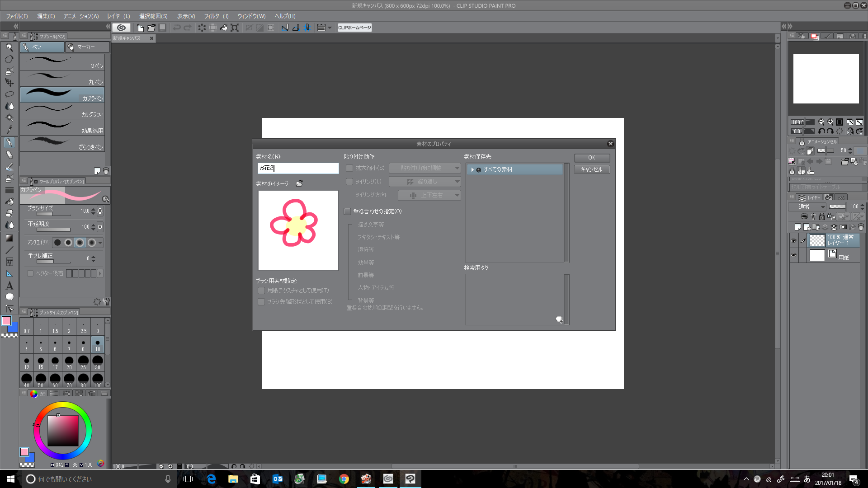The width and height of the screenshot is (868, 488).
Task: Select the text tool (A icon)
Action: coord(9,286)
